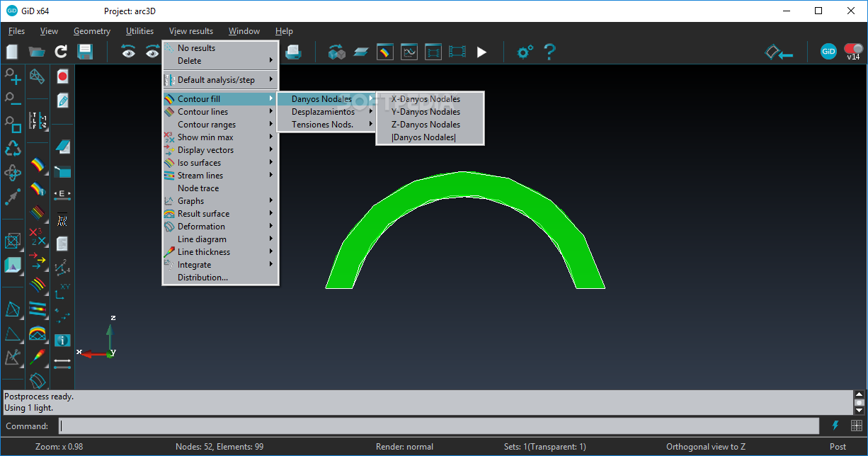Viewport: 868px width, 456px height.
Task: Expand the Line thickness submenu
Action: tap(220, 252)
